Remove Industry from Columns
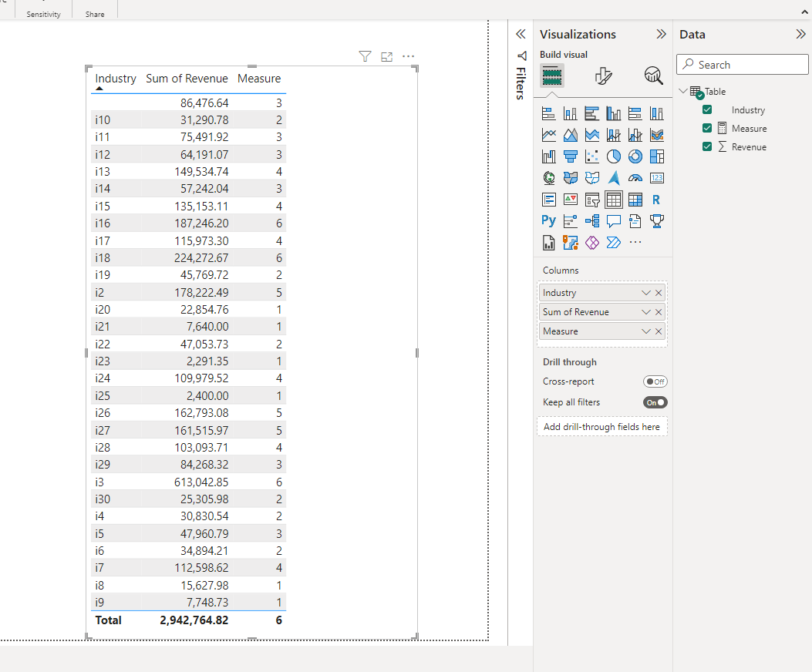The height and width of the screenshot is (672, 812). click(659, 293)
